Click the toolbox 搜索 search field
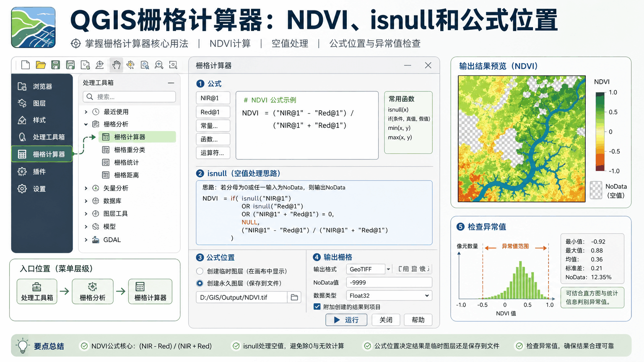Viewport: 644px width, 362px height. coord(129,97)
